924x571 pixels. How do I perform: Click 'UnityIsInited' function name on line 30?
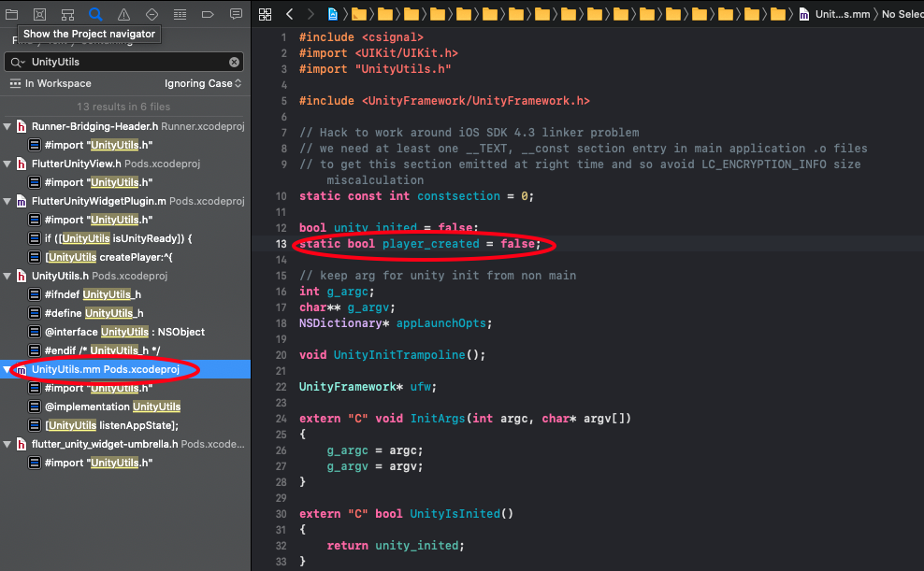pyautogui.click(x=455, y=514)
